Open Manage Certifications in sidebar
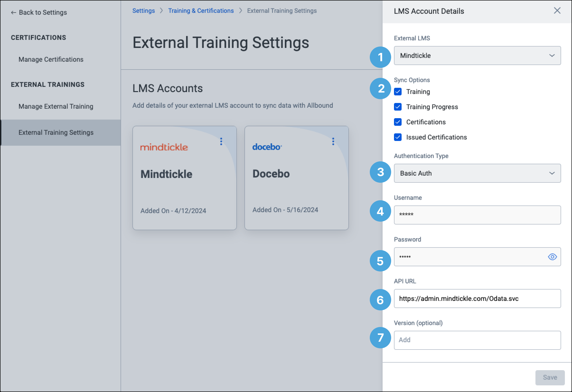 pos(51,59)
